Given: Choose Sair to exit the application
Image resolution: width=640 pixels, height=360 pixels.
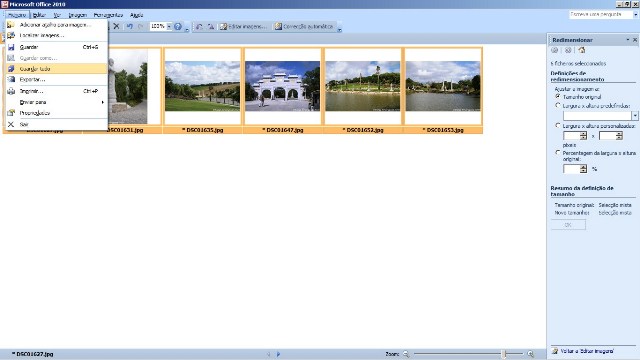Looking at the screenshot, I should (x=57, y=124).
